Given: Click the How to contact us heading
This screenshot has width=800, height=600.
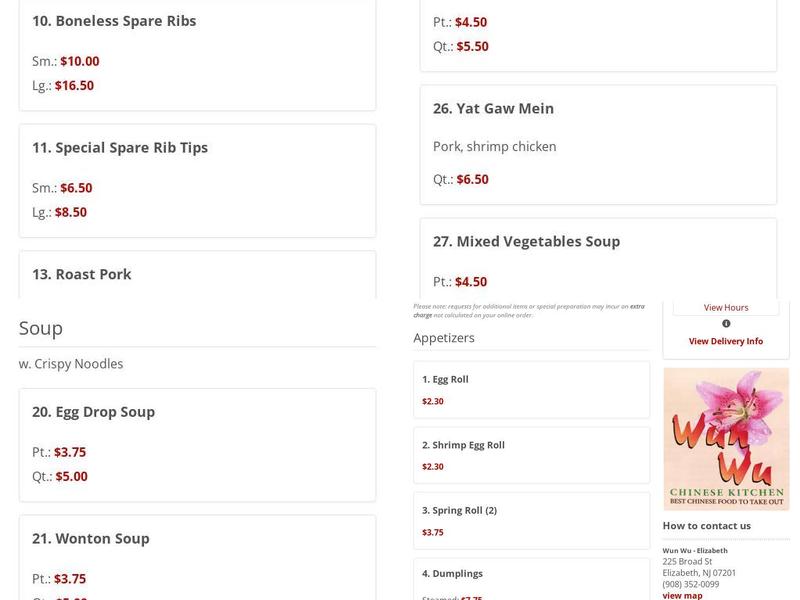Looking at the screenshot, I should click(x=706, y=526).
